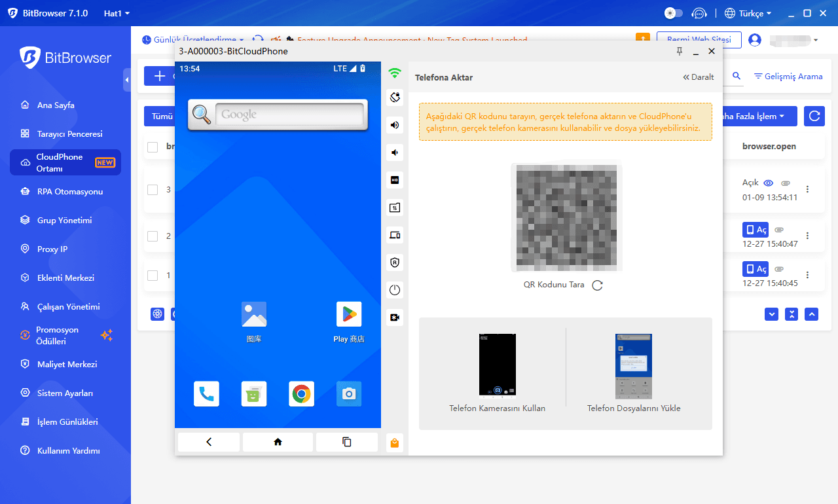The height and width of the screenshot is (504, 838).
Task: Open Gelişmiş Arama advanced search
Action: (x=788, y=77)
